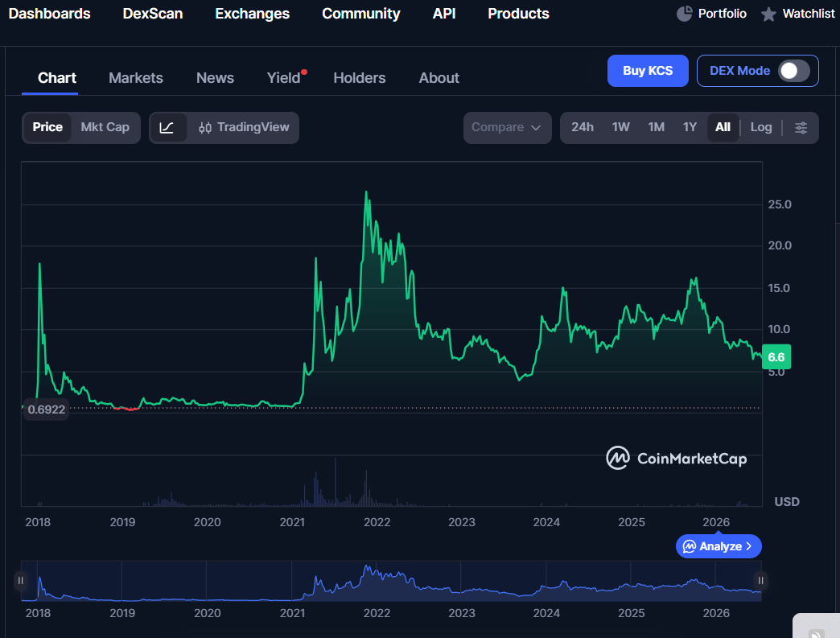Open the Dashboards menu
This screenshot has height=638, width=840.
point(49,14)
